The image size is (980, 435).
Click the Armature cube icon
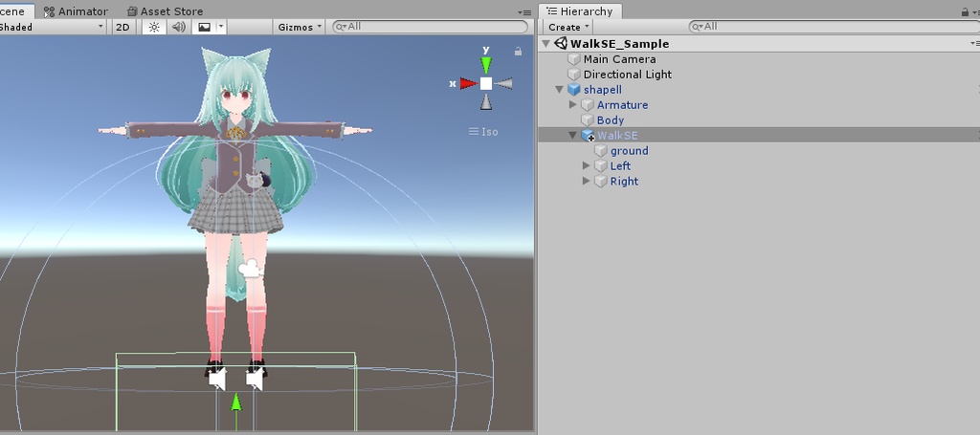[x=587, y=105]
